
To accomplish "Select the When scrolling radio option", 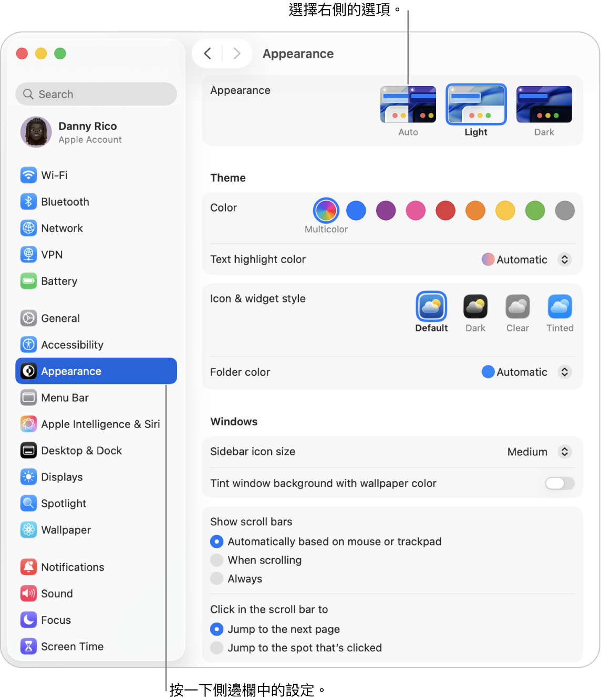I will pos(216,560).
